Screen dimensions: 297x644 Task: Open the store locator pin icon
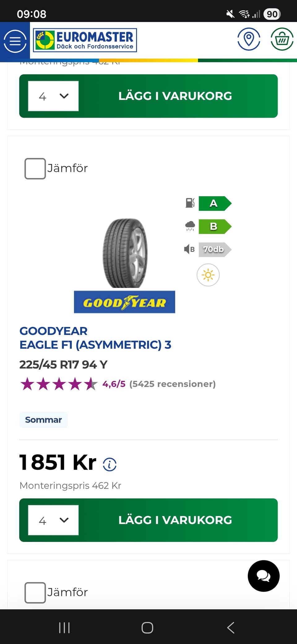[x=249, y=39]
